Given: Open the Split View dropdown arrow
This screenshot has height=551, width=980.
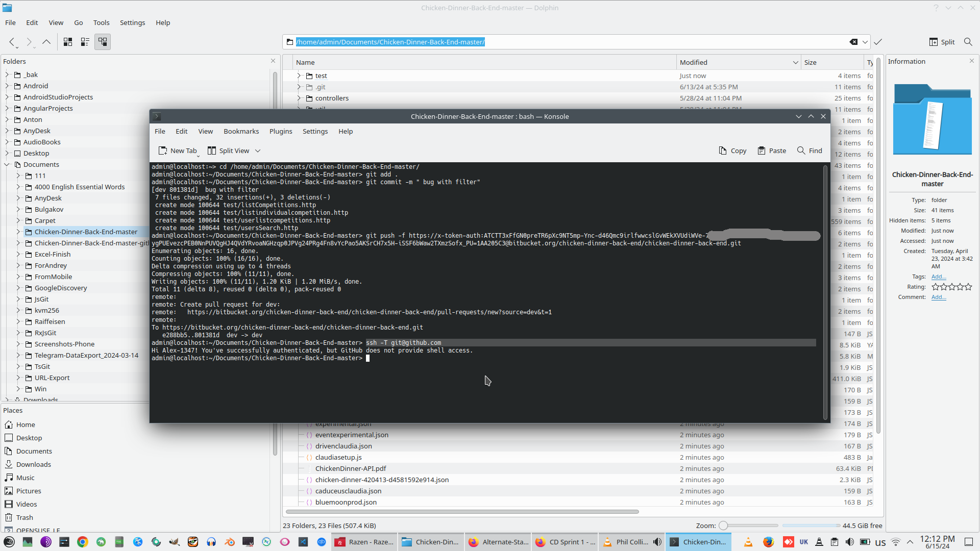Looking at the screenshot, I should point(258,151).
